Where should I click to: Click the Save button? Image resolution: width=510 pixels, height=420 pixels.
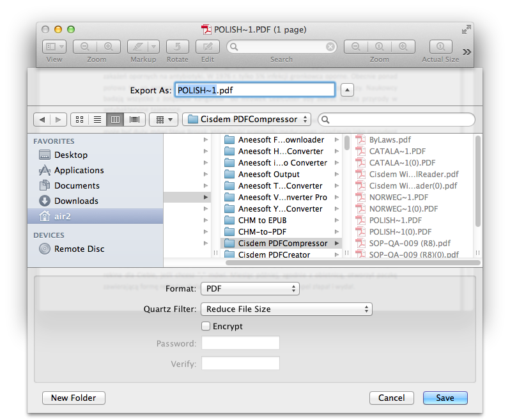coord(445,398)
